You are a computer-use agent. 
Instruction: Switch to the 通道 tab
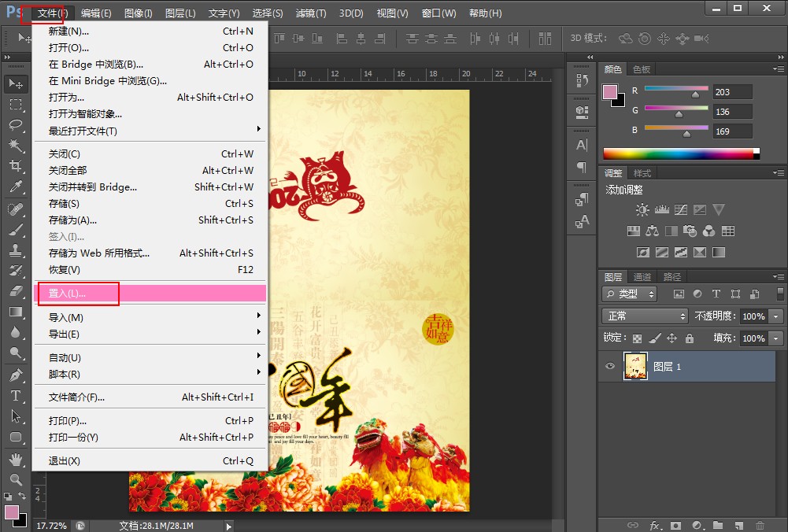click(642, 277)
